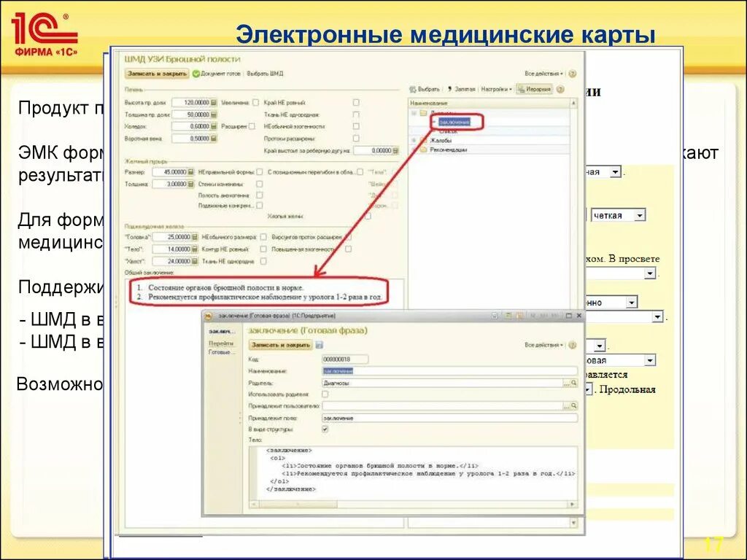Open dropdown ending 'овая' in background form

tap(650, 360)
